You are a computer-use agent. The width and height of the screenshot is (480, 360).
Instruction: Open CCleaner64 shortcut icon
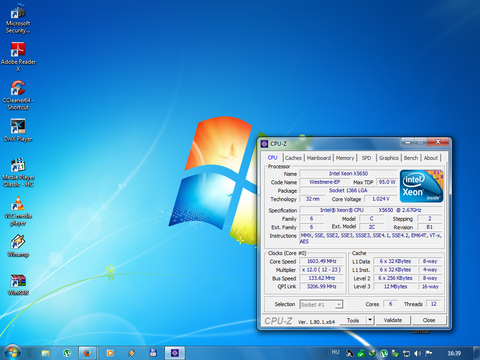tap(18, 95)
